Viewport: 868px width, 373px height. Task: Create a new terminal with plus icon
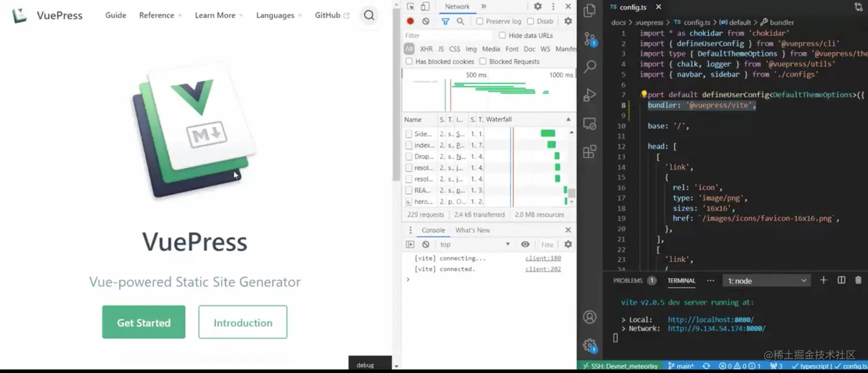tap(823, 280)
